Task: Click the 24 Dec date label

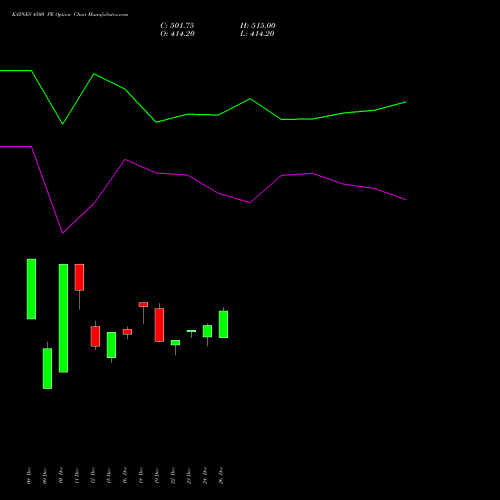Action: (205, 476)
